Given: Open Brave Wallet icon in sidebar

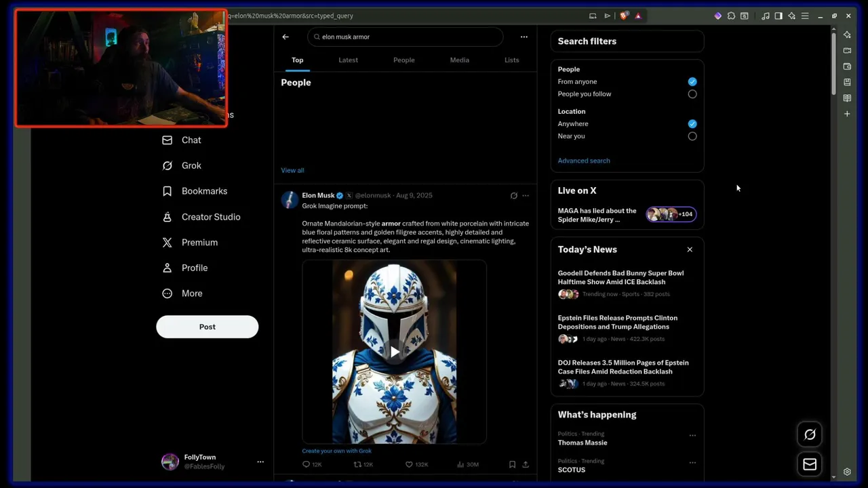Looking at the screenshot, I should tap(847, 66).
